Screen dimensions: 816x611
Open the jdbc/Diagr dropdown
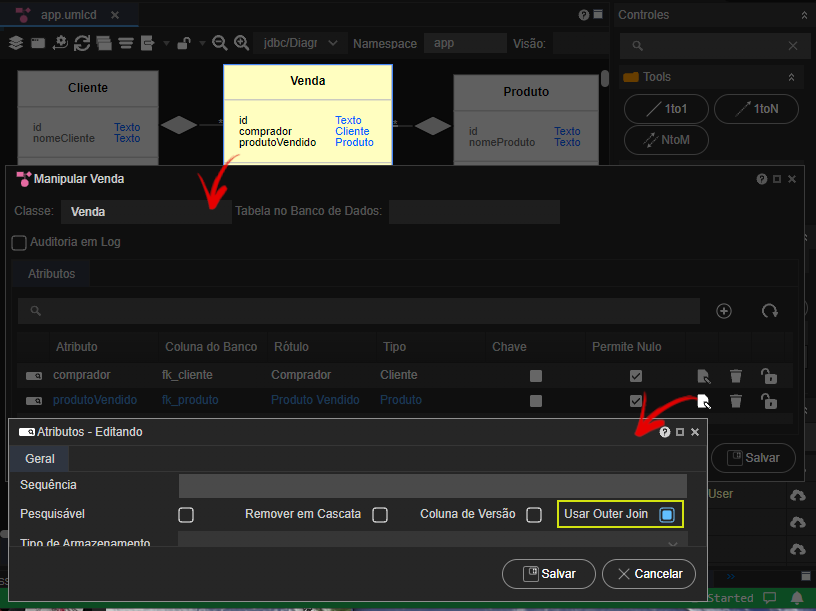coord(300,43)
